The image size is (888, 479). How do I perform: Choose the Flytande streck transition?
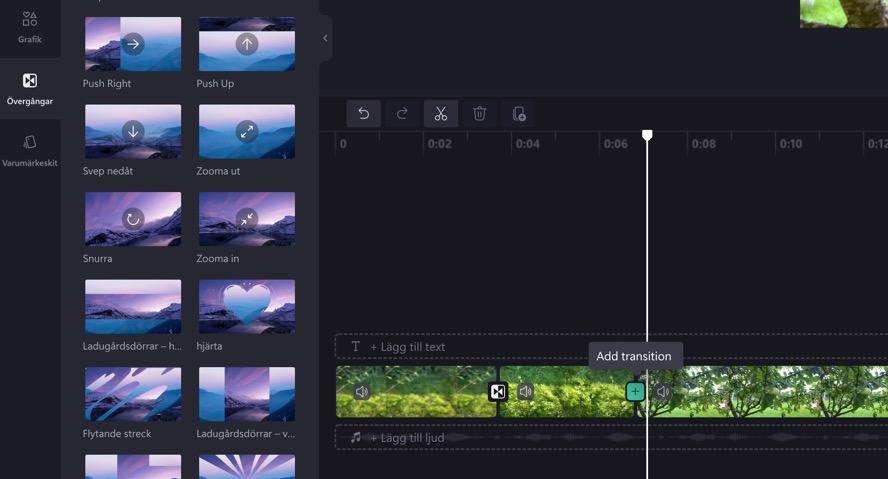133,394
